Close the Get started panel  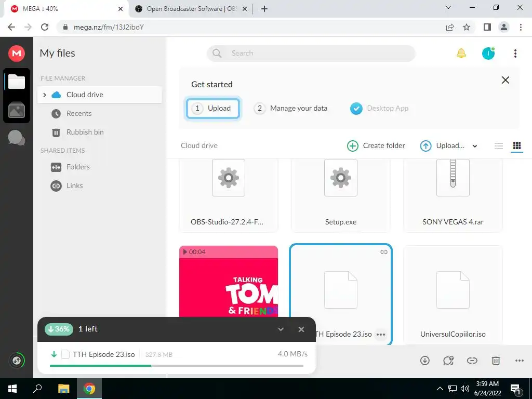(x=505, y=80)
